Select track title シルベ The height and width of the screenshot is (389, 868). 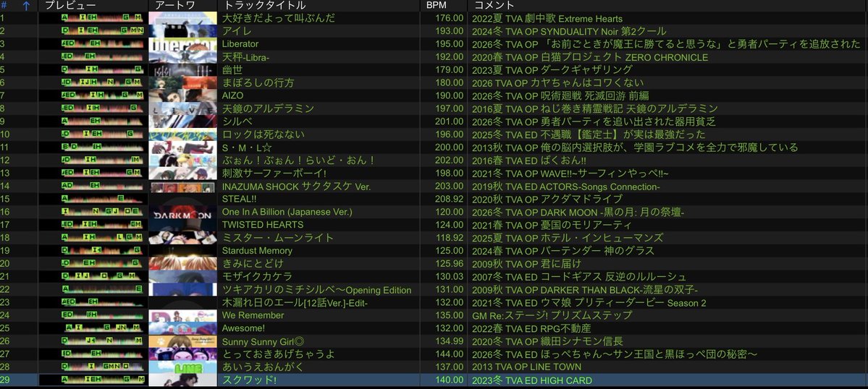237,121
